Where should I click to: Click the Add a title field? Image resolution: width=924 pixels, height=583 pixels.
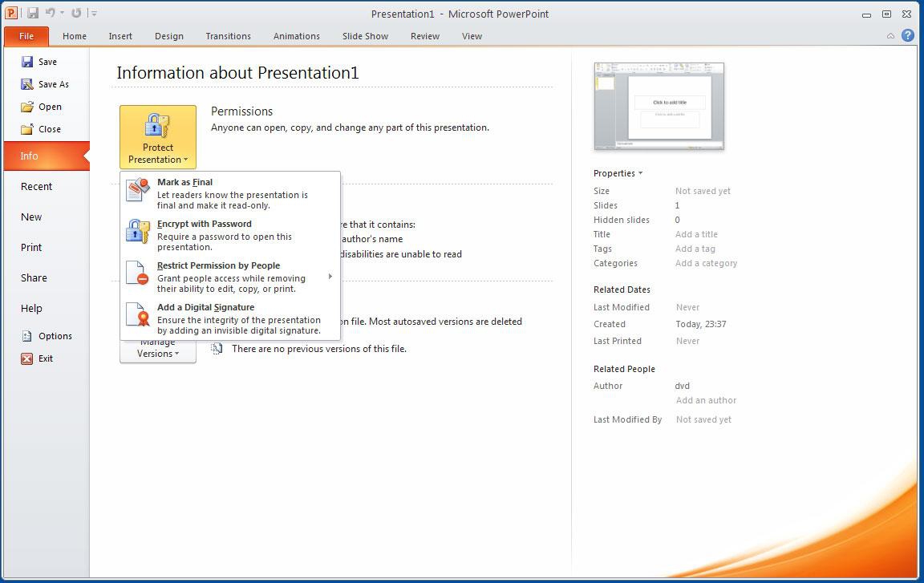pos(696,234)
